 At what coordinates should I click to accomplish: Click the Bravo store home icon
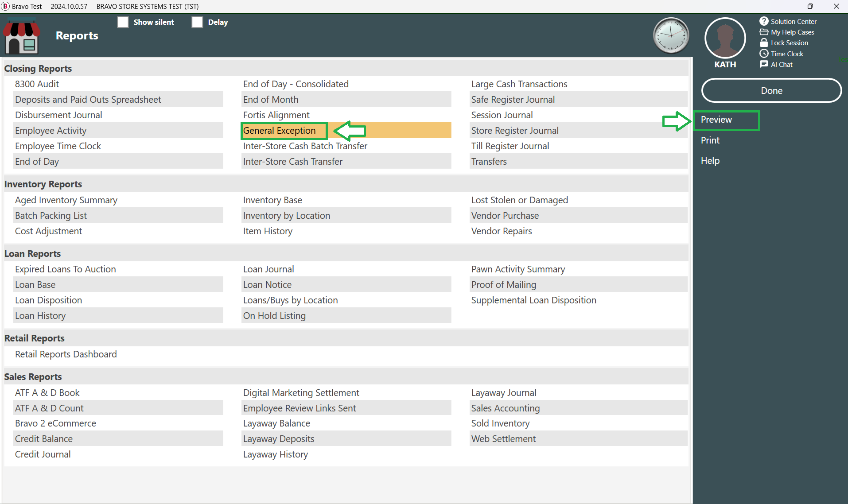(22, 36)
